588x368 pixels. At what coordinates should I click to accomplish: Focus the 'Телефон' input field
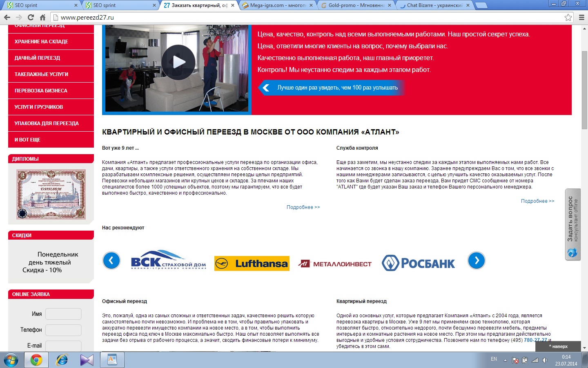click(63, 330)
